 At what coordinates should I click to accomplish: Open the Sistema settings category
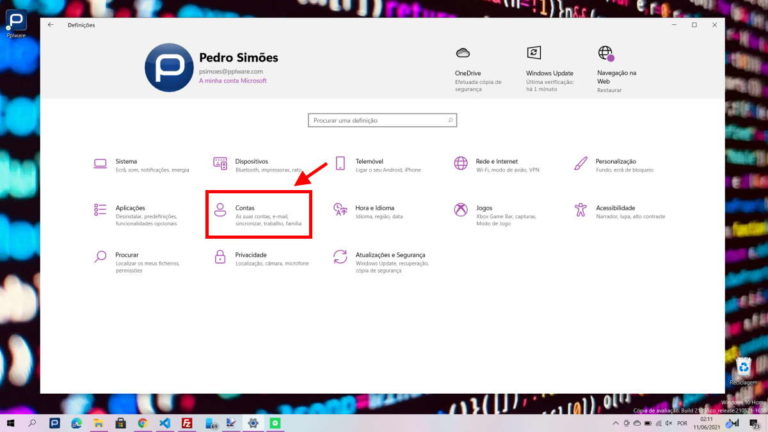(x=125, y=164)
